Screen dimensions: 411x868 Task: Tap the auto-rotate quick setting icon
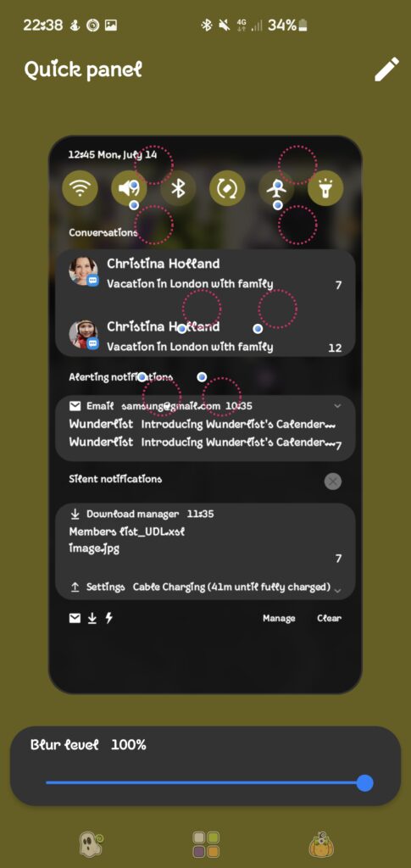[227, 189]
